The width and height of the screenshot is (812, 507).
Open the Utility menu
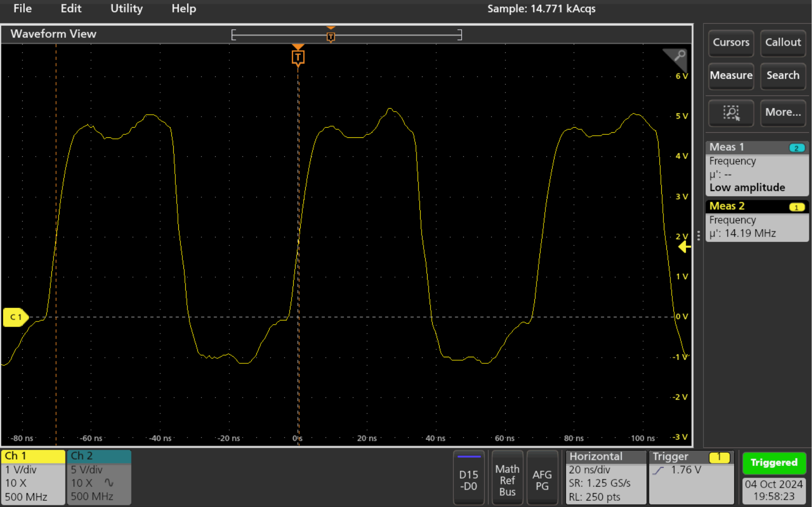pos(126,8)
